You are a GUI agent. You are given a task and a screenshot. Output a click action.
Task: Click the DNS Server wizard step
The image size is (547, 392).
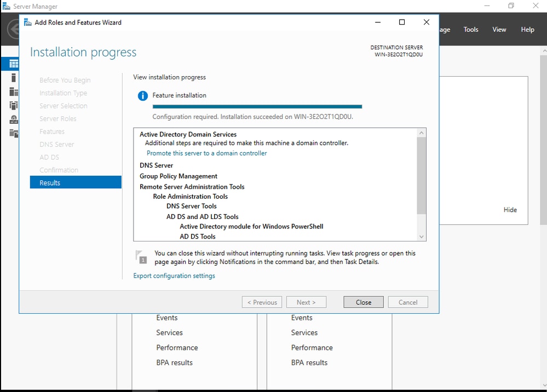tap(56, 145)
